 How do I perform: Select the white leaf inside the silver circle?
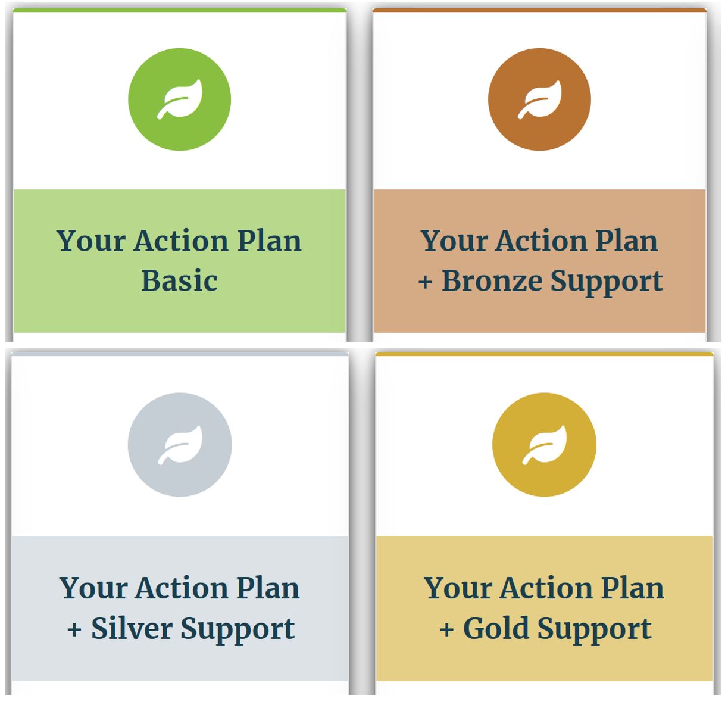coord(180,445)
